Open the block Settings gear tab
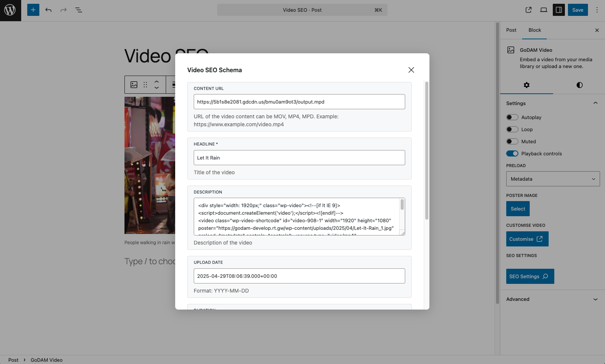 tap(527, 85)
